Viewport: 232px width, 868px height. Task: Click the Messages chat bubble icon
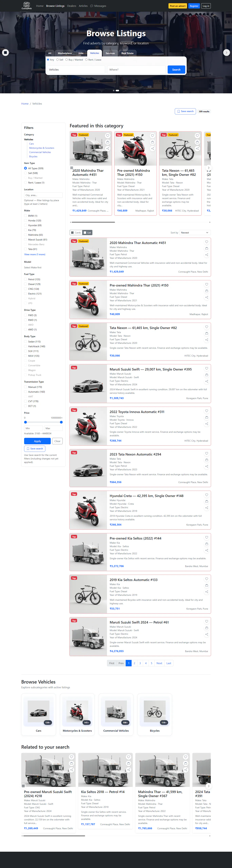(92, 6)
